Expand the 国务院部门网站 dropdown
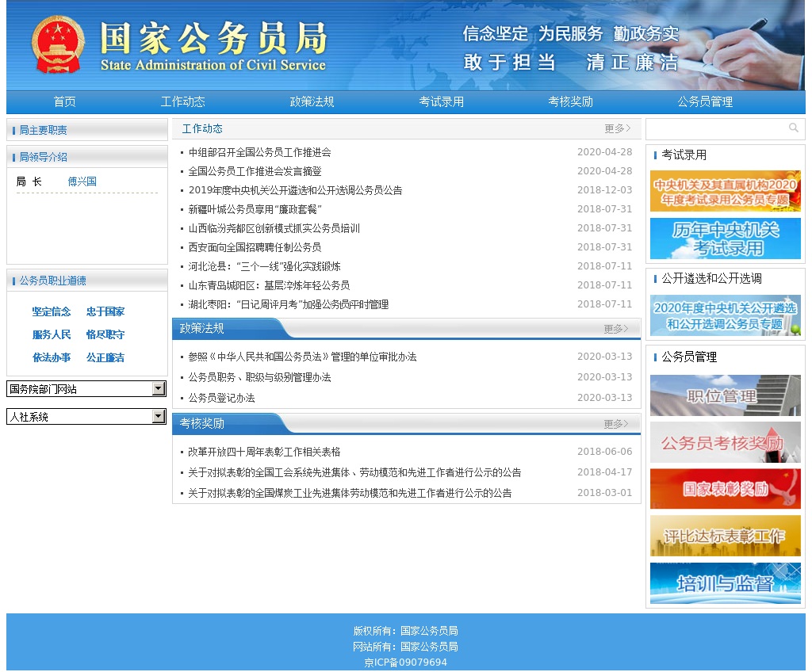This screenshot has height=672, width=812. pyautogui.click(x=159, y=388)
